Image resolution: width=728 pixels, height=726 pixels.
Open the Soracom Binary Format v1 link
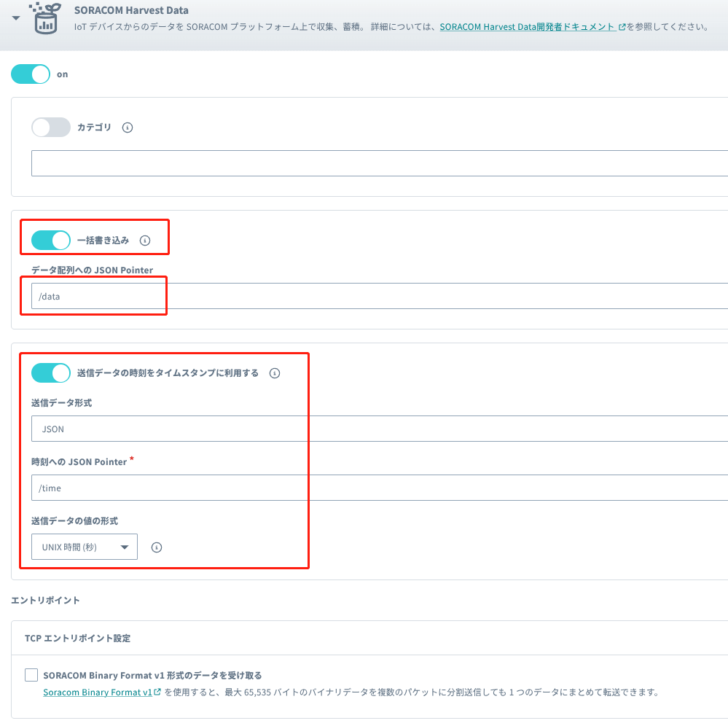(x=102, y=692)
